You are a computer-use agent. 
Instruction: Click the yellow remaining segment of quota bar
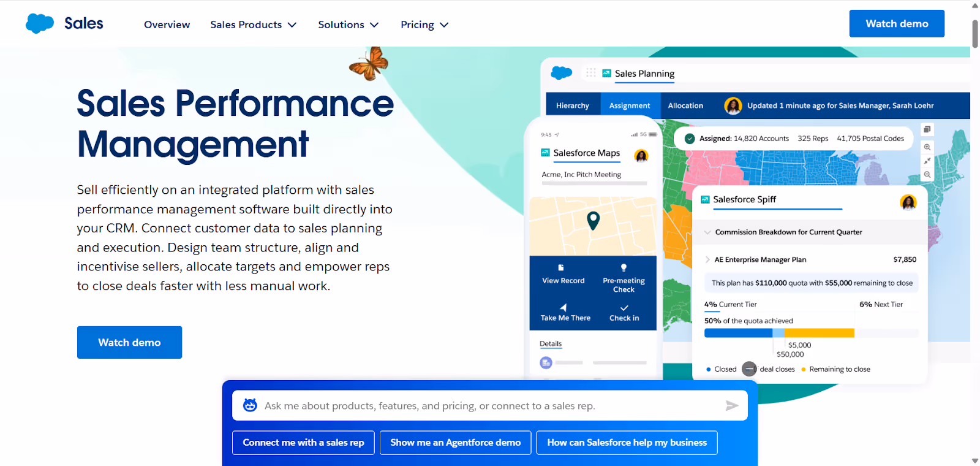tap(820, 333)
